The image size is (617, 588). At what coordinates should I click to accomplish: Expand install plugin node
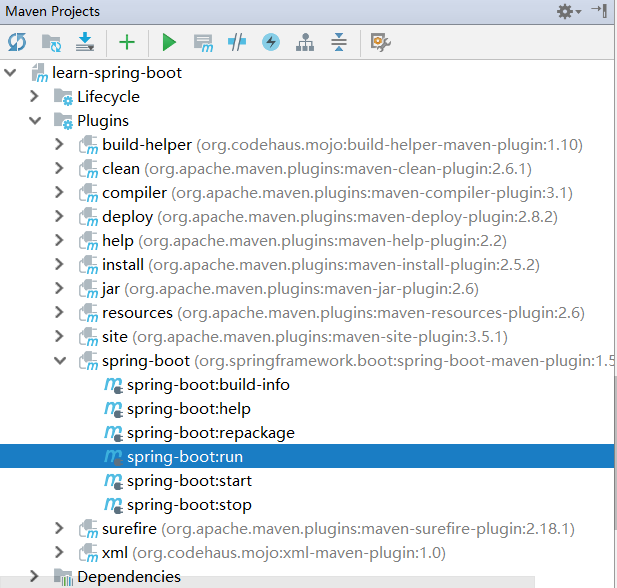59,264
